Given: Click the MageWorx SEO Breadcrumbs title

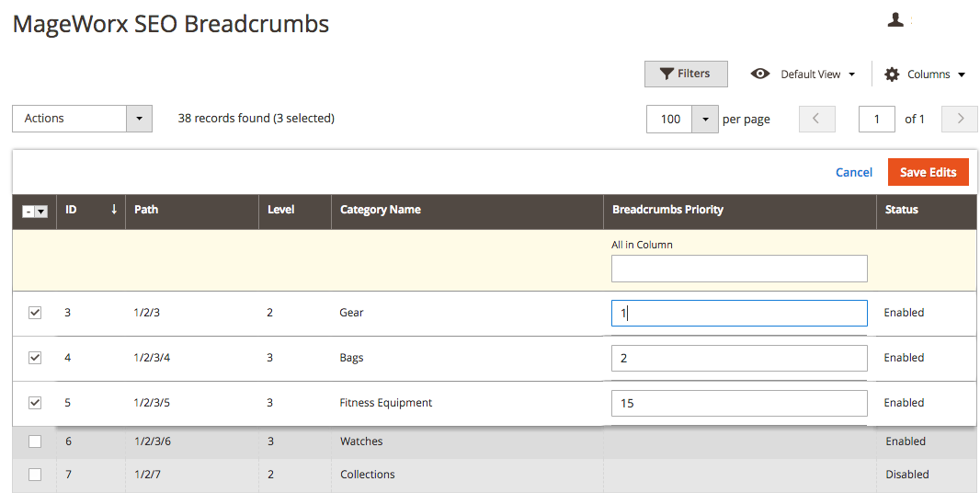Looking at the screenshot, I should click(x=171, y=25).
